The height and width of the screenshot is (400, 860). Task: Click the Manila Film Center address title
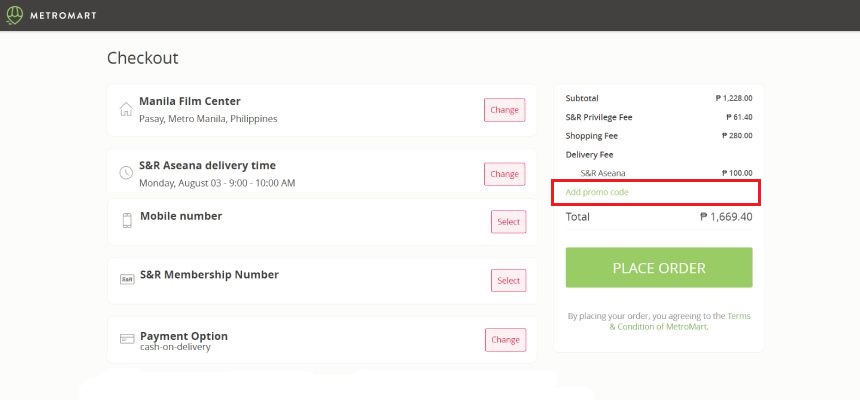point(190,101)
